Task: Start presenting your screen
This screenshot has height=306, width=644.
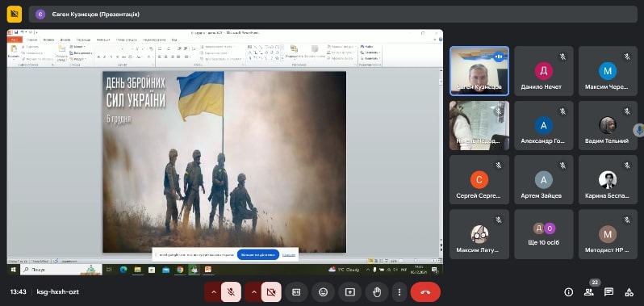Action: [350, 292]
